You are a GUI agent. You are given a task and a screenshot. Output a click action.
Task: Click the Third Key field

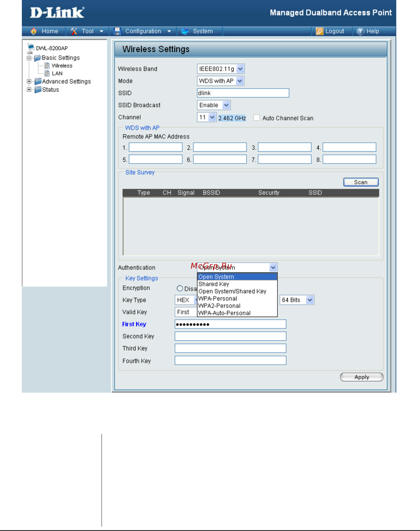(230, 348)
